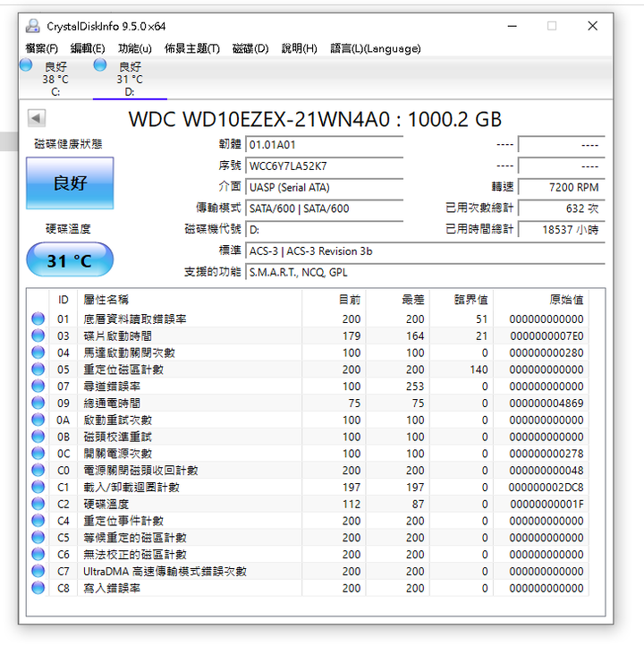Open the 檔案(F) menu
The width and height of the screenshot is (644, 646).
pos(41,48)
